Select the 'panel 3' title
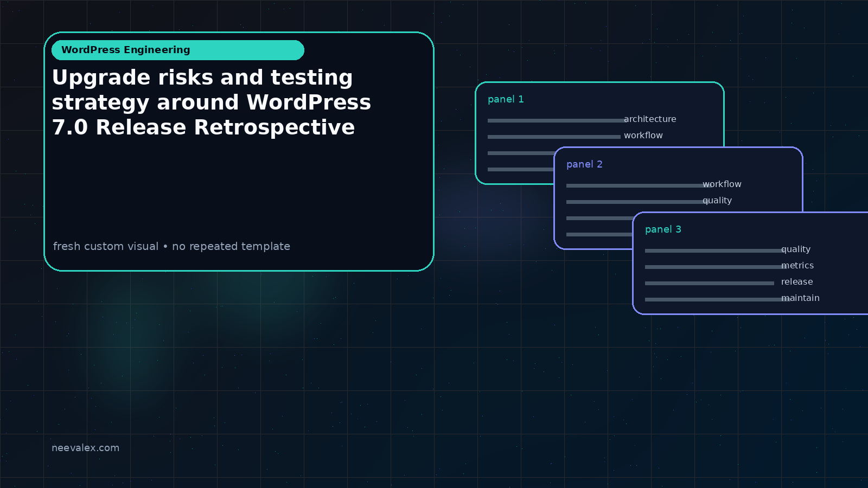This screenshot has width=868, height=488. 663,229
